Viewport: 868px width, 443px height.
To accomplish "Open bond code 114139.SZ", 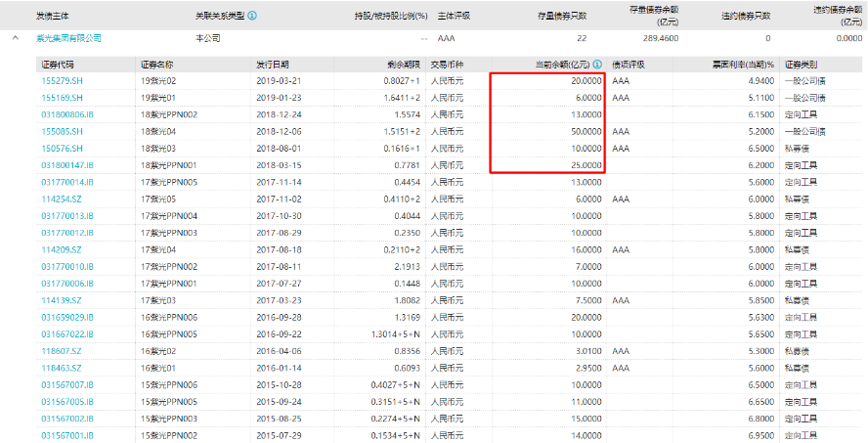I will point(62,300).
